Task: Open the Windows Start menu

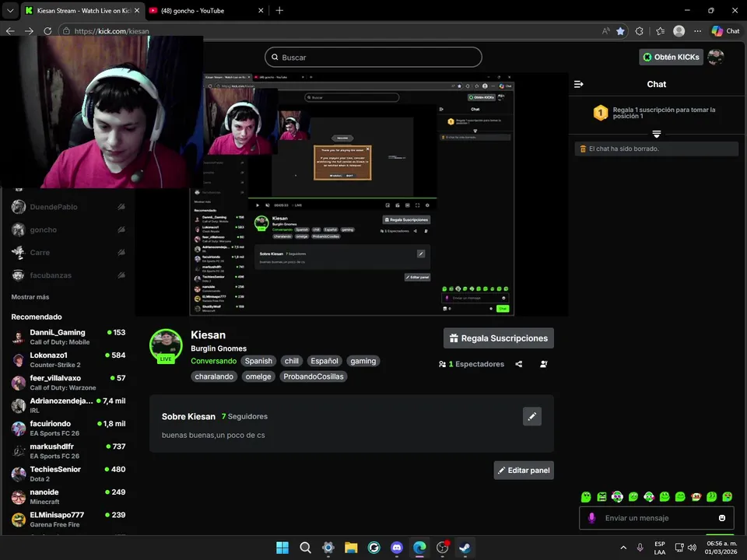Action: 282,548
